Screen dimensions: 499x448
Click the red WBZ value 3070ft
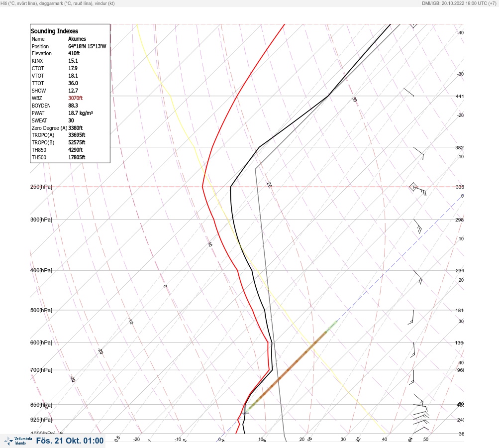click(76, 98)
